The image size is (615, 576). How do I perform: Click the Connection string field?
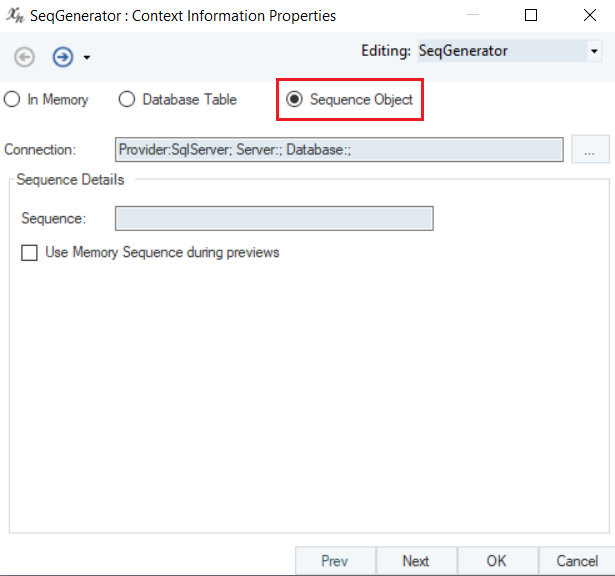pos(339,150)
